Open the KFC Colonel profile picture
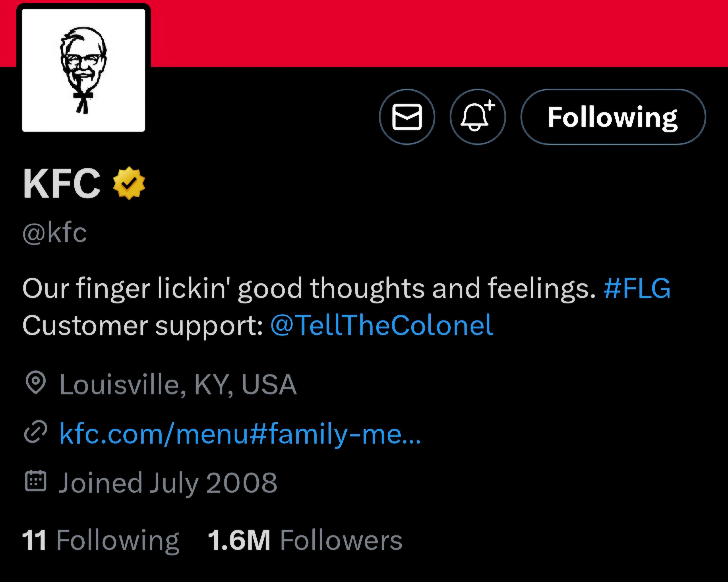This screenshot has height=582, width=728. click(x=83, y=70)
